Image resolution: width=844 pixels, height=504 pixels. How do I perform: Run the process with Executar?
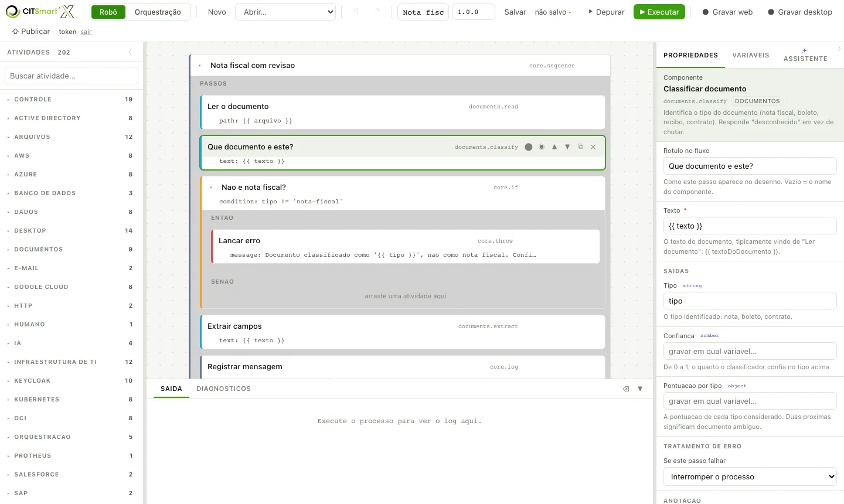659,12
